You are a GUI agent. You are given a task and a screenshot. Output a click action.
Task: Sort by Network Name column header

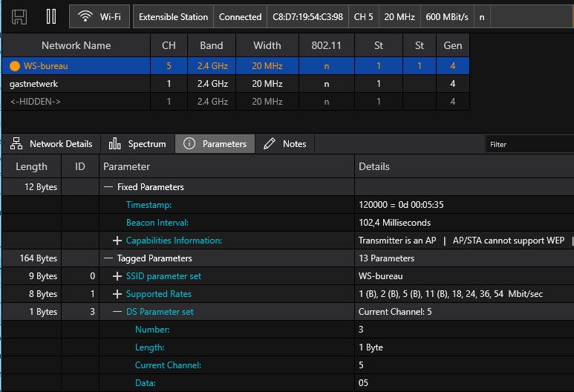point(76,45)
